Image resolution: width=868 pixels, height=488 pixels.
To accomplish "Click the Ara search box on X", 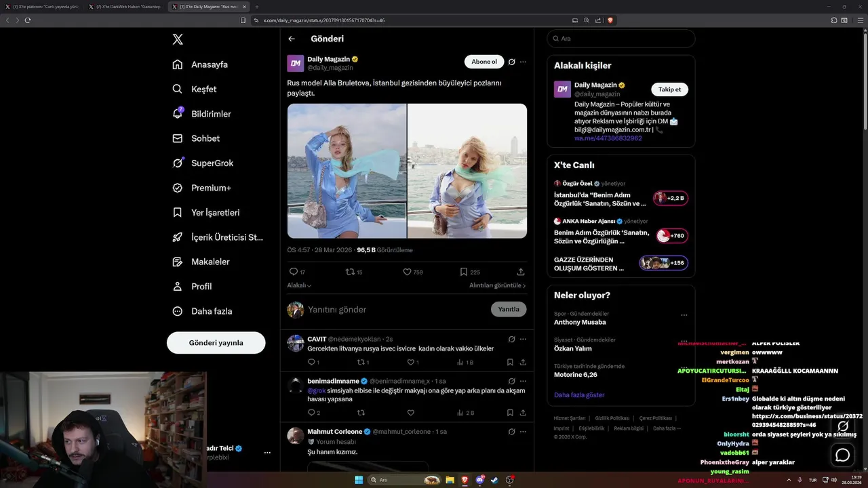I will point(621,39).
